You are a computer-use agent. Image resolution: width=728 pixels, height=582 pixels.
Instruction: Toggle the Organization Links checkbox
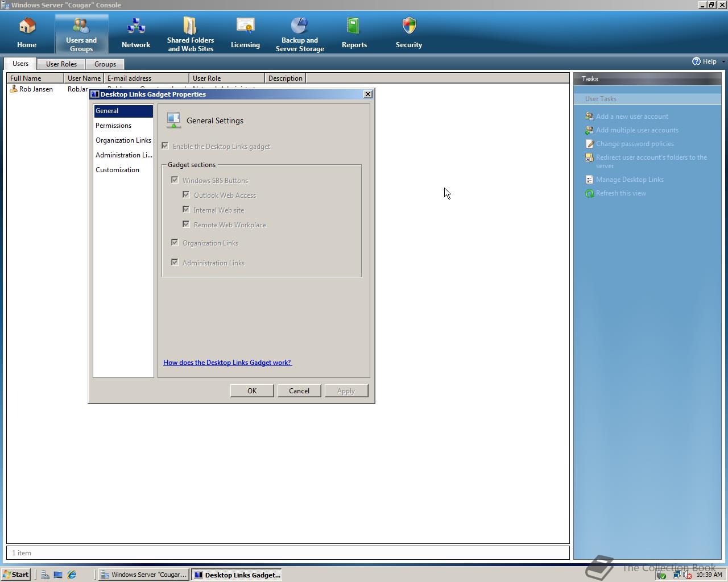(175, 243)
